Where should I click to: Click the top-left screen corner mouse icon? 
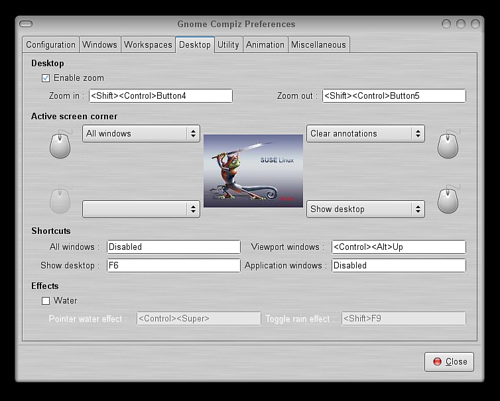click(x=61, y=144)
